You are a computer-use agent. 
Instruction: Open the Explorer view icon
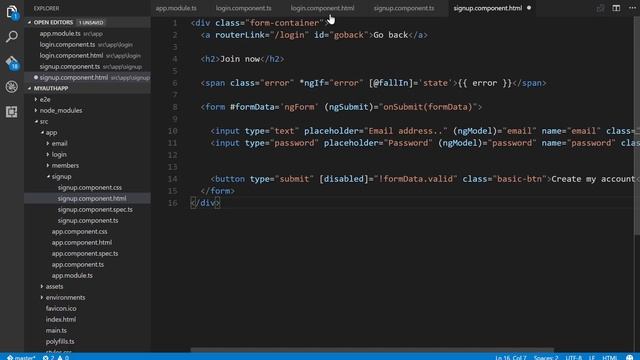point(12,12)
